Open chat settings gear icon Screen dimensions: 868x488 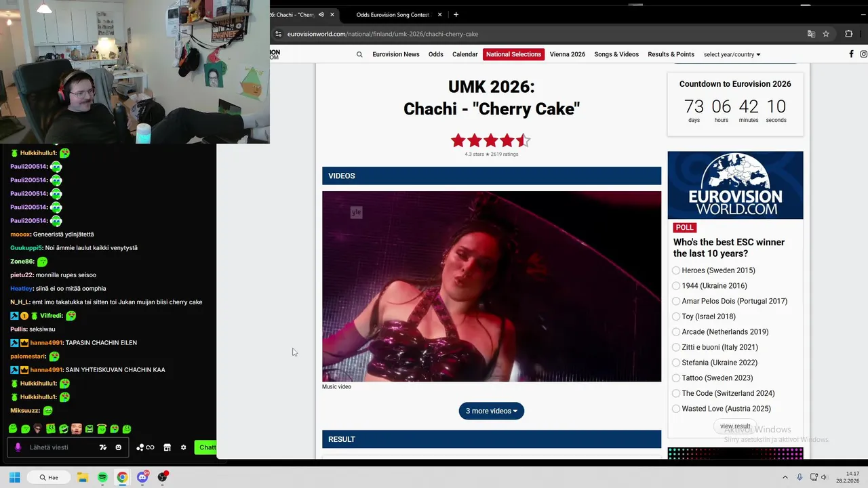pos(183,447)
